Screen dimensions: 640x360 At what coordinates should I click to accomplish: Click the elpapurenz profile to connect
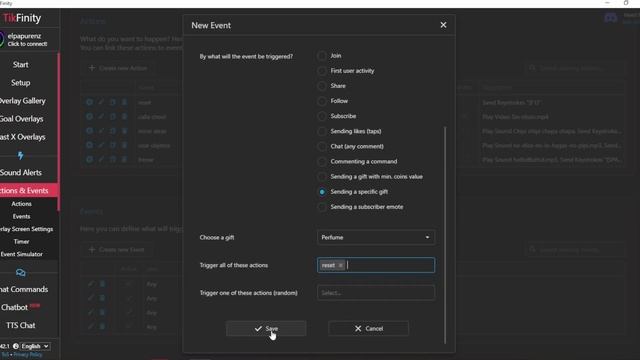point(24,40)
